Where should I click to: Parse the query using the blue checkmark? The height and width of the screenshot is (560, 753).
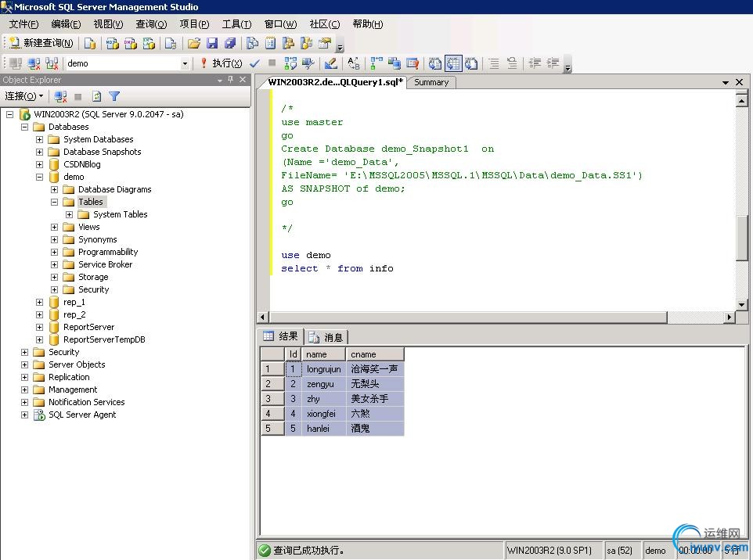254,63
